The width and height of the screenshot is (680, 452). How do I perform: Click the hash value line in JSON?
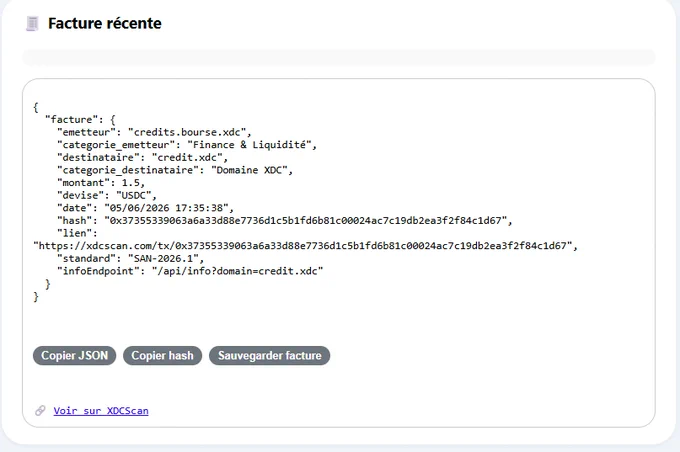pos(284,220)
